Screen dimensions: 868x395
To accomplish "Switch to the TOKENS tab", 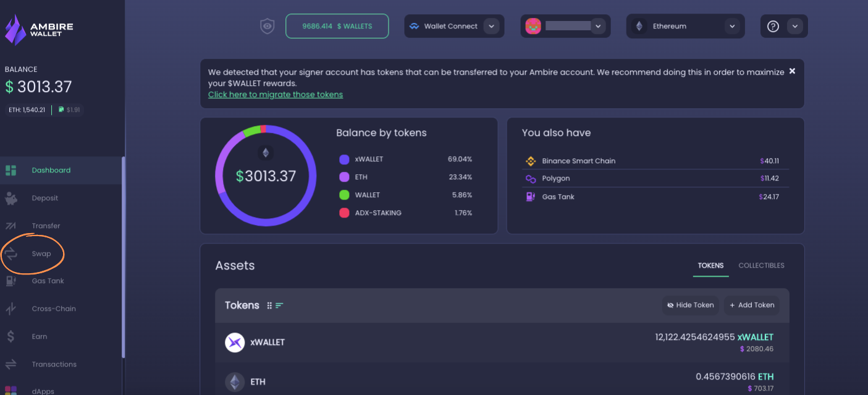I will [710, 265].
